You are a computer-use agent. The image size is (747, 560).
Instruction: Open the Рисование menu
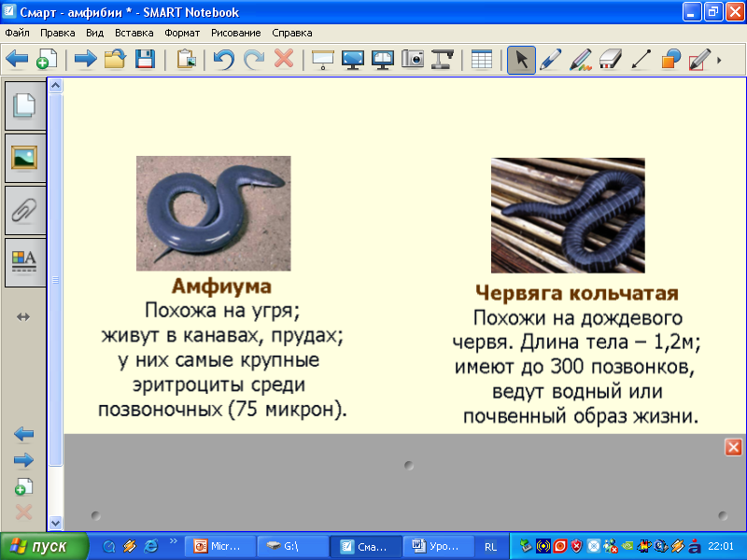tap(236, 33)
